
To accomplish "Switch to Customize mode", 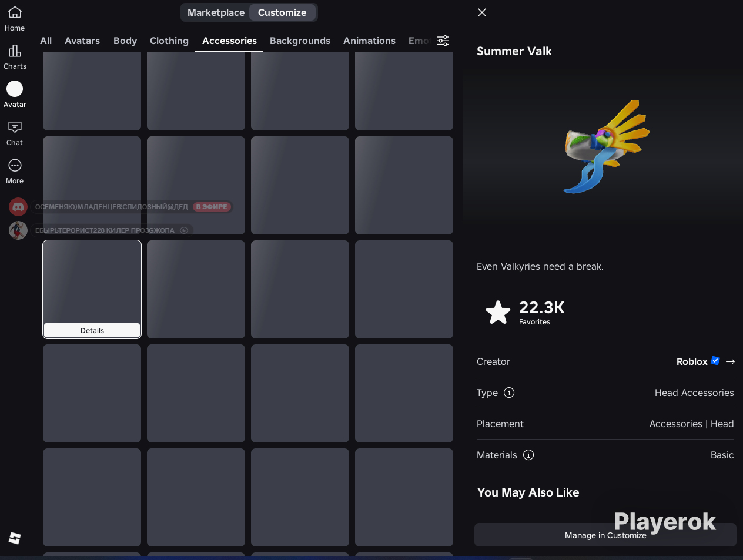I will click(x=282, y=12).
